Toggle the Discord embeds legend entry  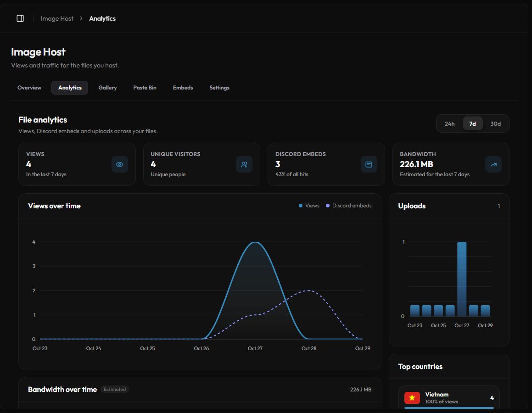pos(348,206)
